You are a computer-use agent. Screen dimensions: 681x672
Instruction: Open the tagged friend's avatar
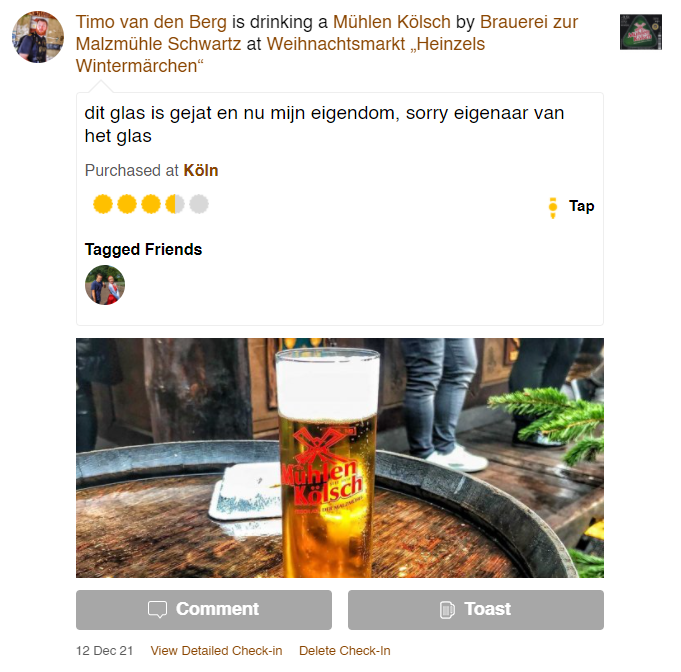[105, 285]
